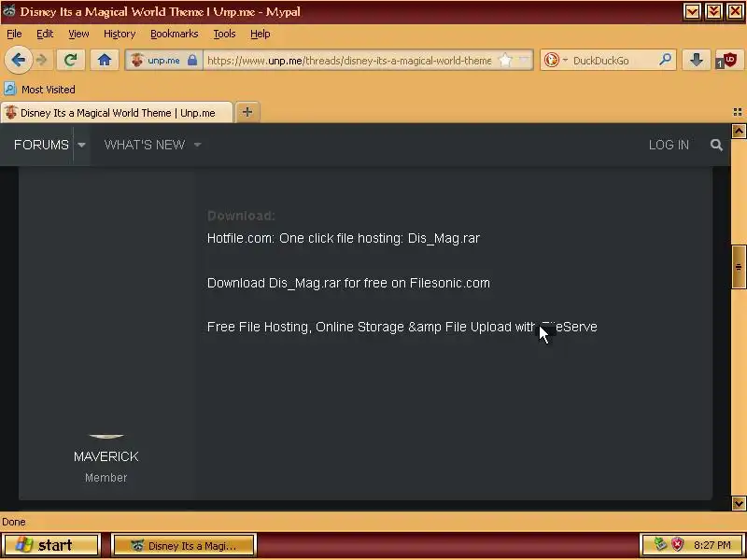This screenshot has width=747, height=560.
Task: Select the Disney Its a Magical World tab
Action: click(x=117, y=112)
